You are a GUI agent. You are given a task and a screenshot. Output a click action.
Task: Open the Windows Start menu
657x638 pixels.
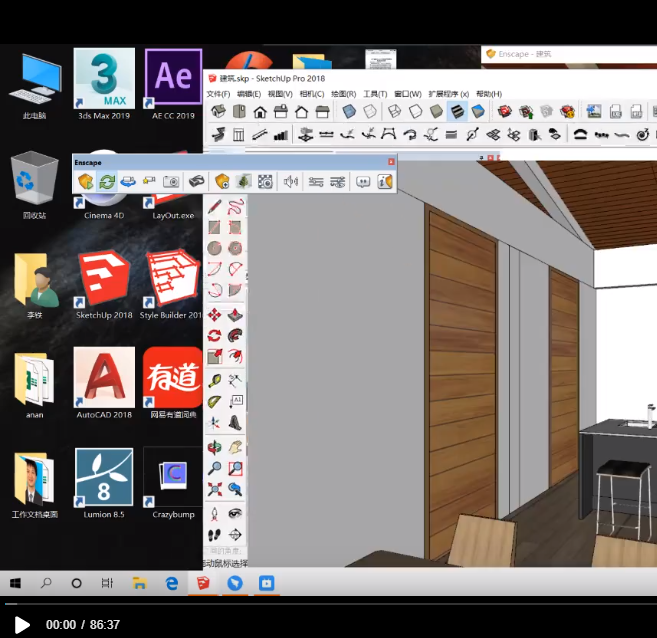[16, 583]
